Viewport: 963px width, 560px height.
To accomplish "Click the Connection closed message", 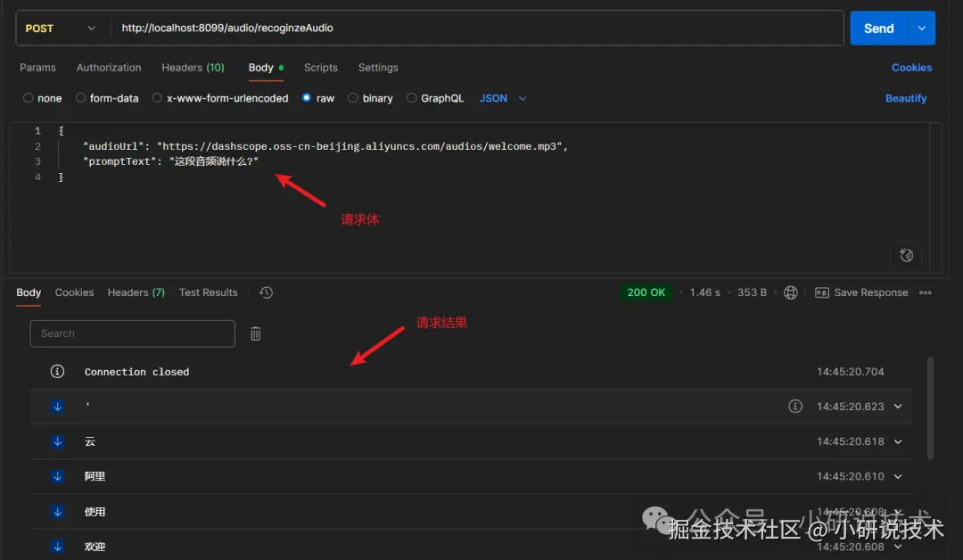I will click(x=137, y=372).
